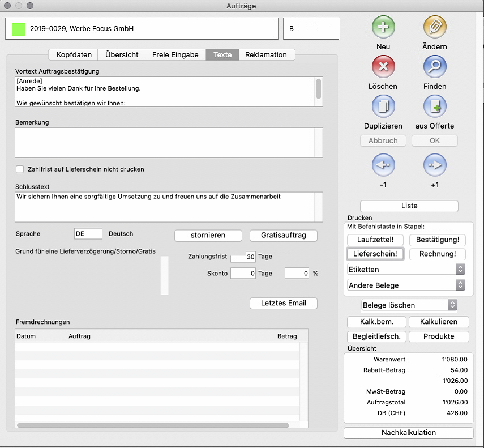Expand the Andere Belege dropdown

pos(406,285)
